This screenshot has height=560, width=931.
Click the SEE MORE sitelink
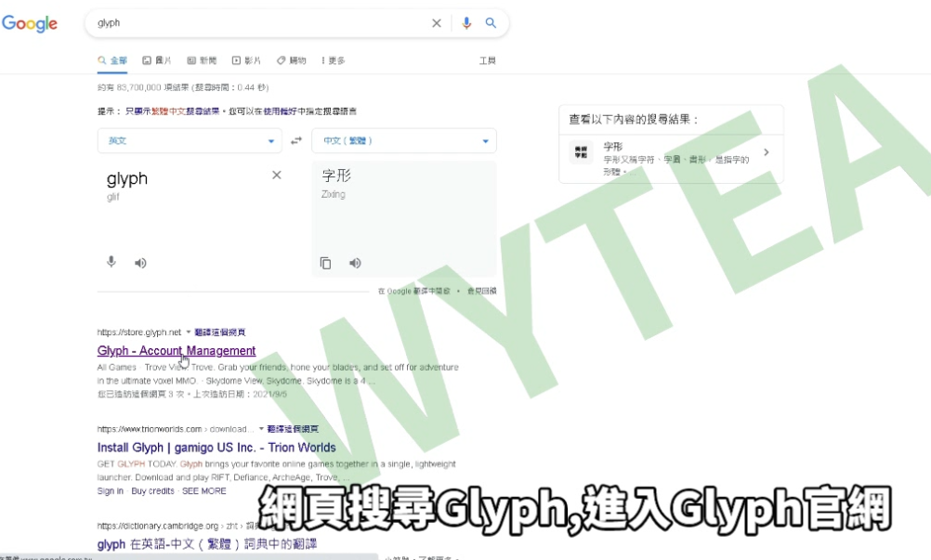(x=204, y=491)
